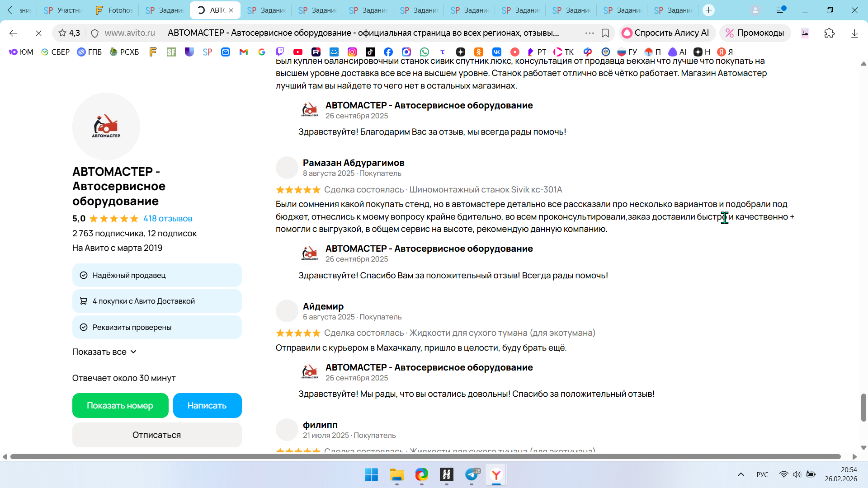Switch to the Fotohos tab
Screen dimensions: 868x488
tap(114, 10)
